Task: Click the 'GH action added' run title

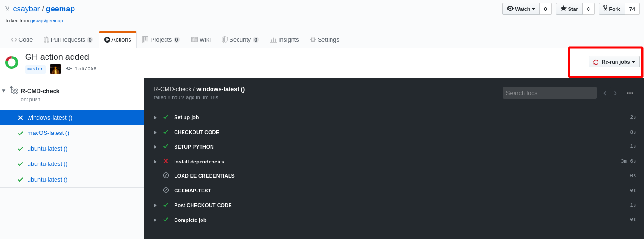Action: 57,57
